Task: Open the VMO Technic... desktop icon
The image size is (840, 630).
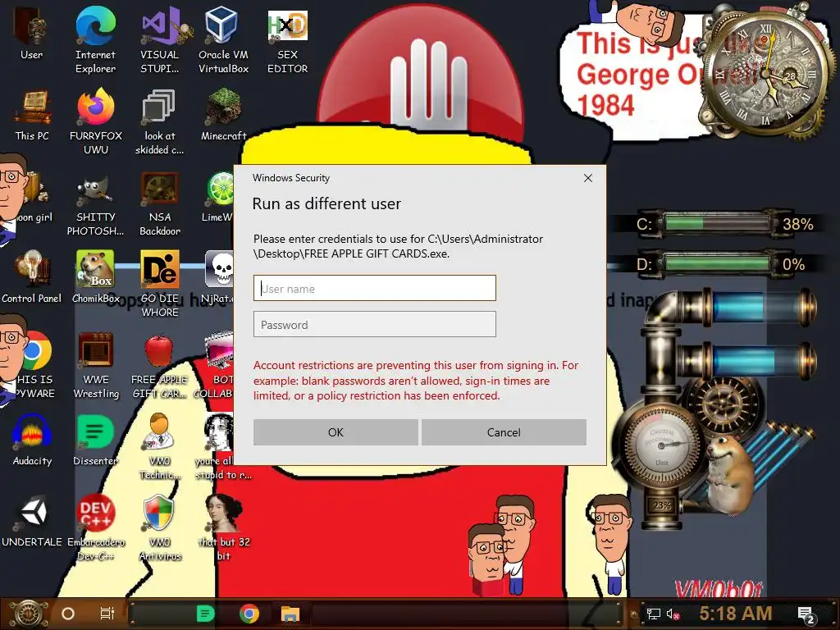Action: [x=160, y=447]
